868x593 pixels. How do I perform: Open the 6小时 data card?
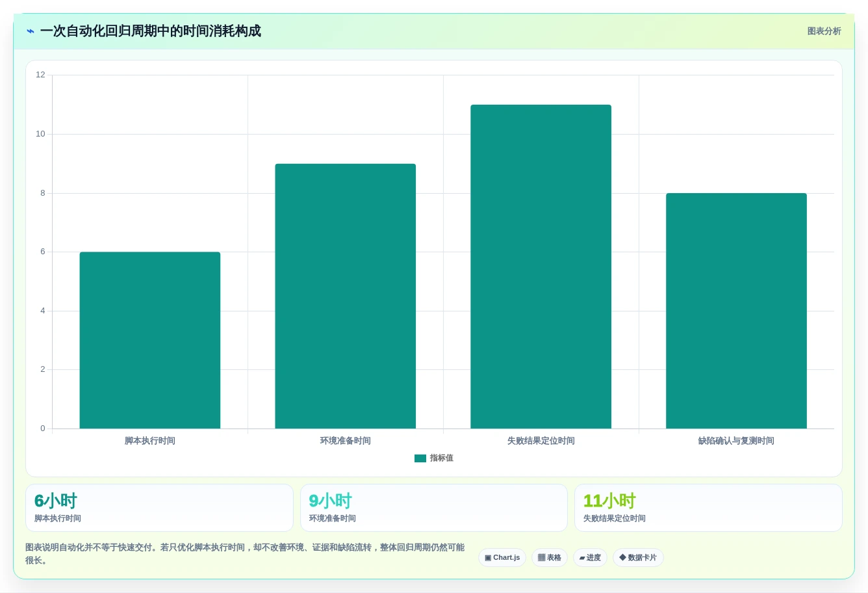[x=159, y=508]
